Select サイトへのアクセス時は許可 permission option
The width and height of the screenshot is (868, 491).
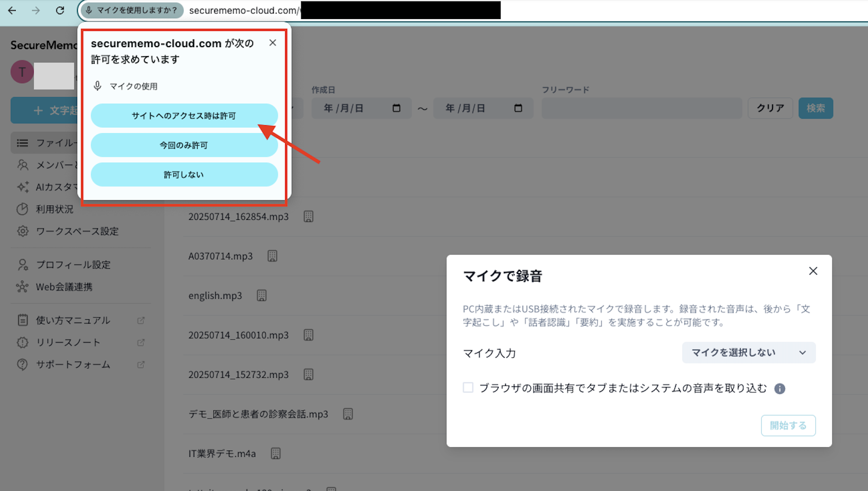tap(184, 116)
